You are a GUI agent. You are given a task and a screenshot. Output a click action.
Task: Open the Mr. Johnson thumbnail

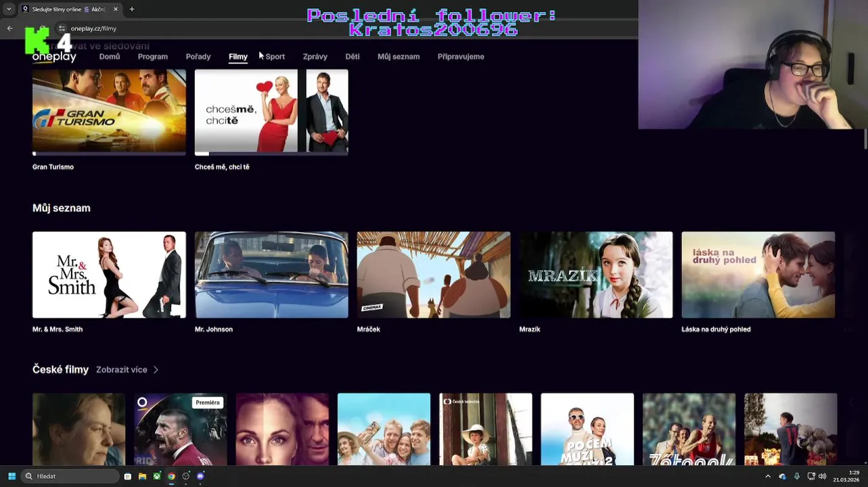271,275
